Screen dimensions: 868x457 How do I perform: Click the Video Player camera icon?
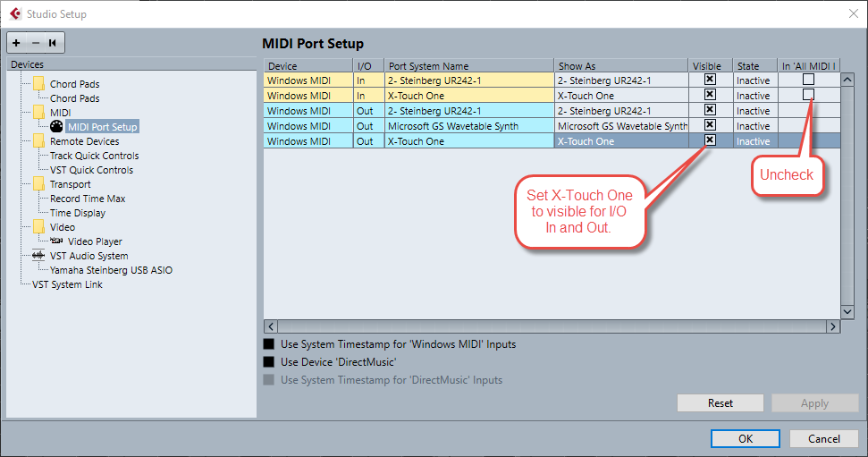point(56,241)
